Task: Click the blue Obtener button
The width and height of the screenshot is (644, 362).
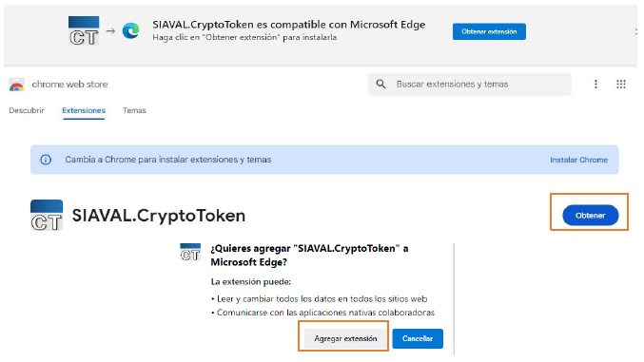Action: [590, 216]
